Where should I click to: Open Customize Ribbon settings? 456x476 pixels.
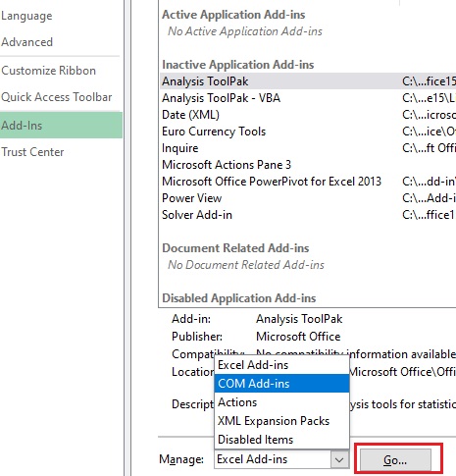[48, 71]
